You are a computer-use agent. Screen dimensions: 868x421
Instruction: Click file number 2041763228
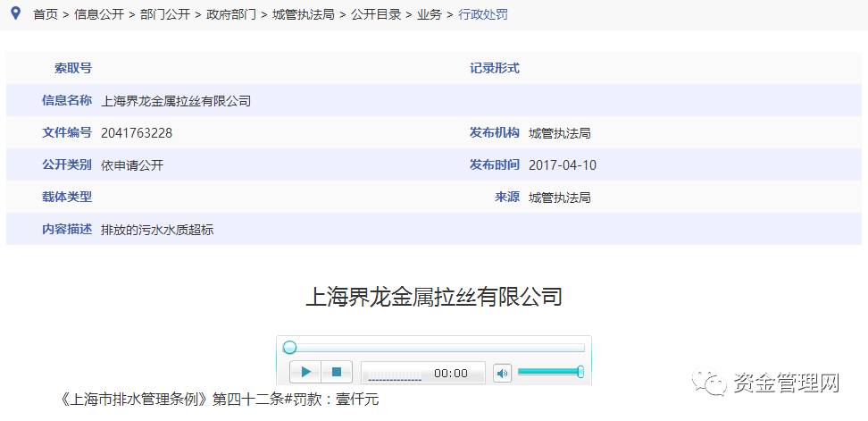click(137, 133)
